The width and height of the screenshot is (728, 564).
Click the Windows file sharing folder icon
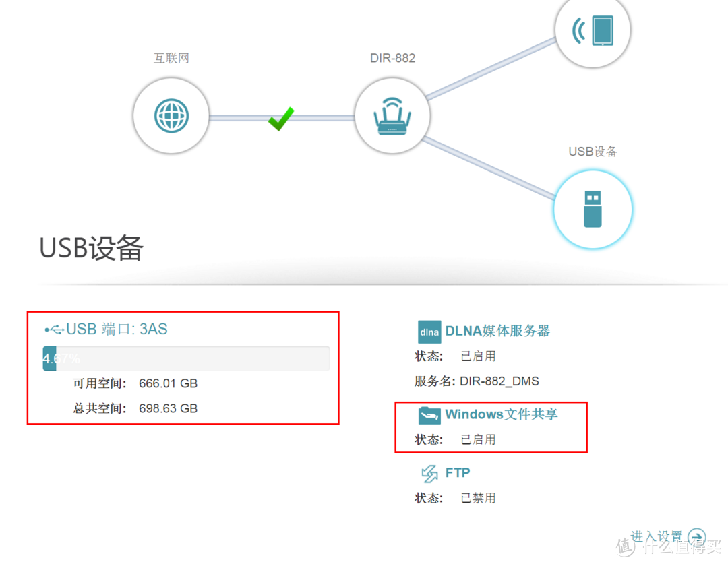[x=429, y=415]
